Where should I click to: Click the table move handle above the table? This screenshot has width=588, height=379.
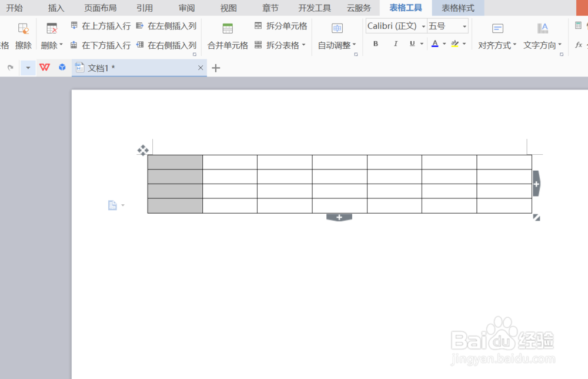click(x=143, y=151)
